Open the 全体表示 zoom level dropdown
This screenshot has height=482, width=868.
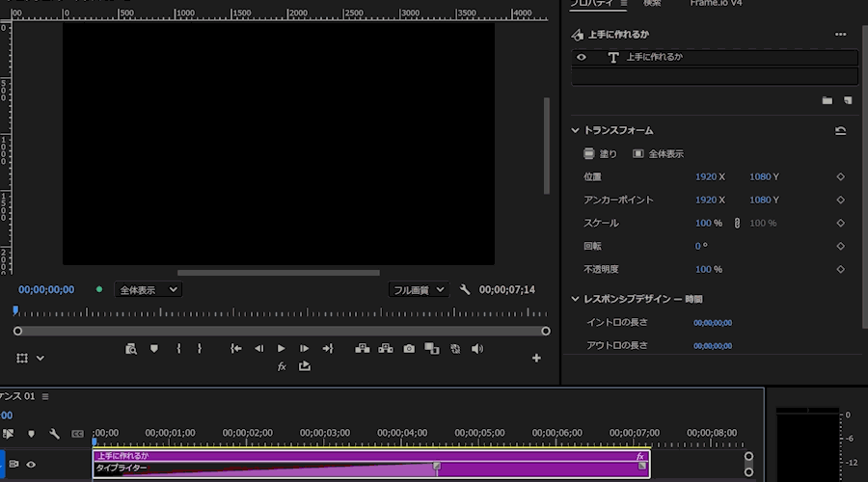(148, 290)
